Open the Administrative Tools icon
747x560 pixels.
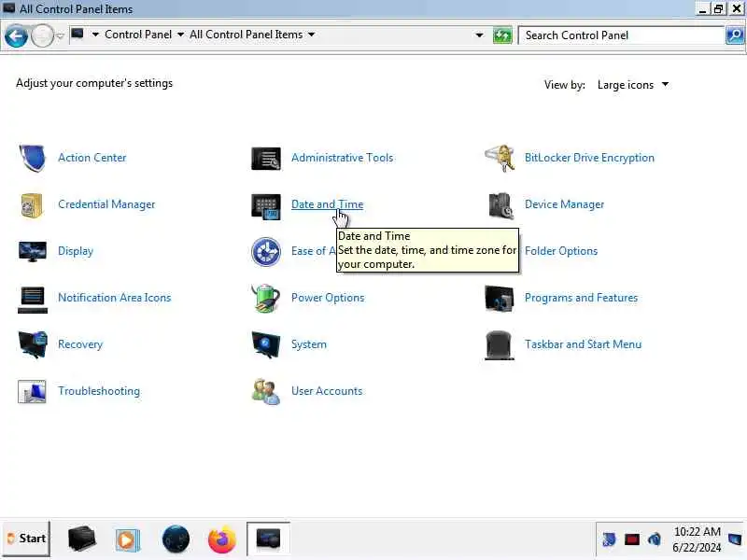[266, 158]
